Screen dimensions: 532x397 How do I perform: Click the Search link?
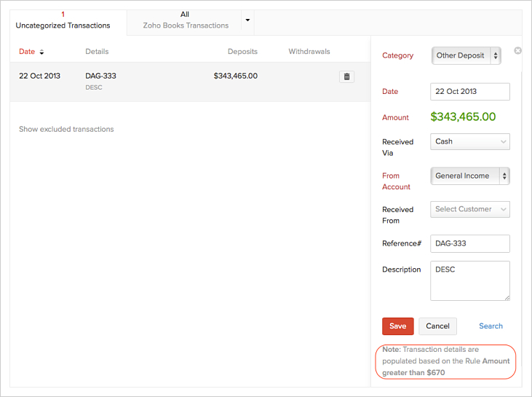click(x=491, y=326)
